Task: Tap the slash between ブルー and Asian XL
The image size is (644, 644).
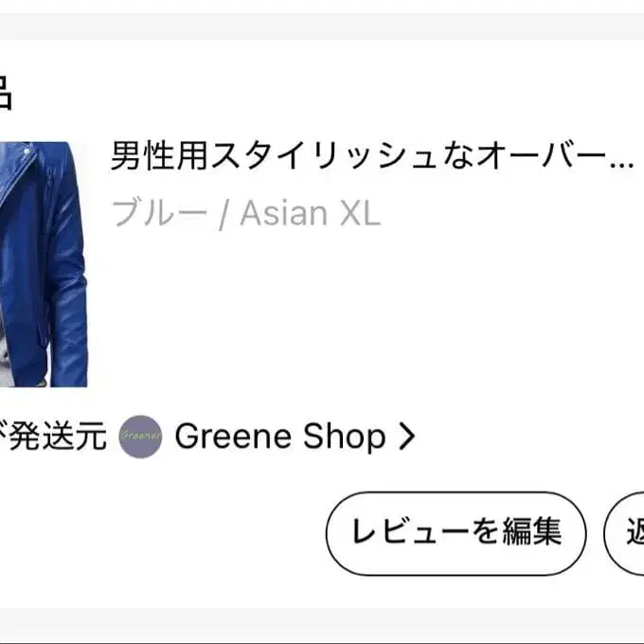Action: tap(224, 215)
